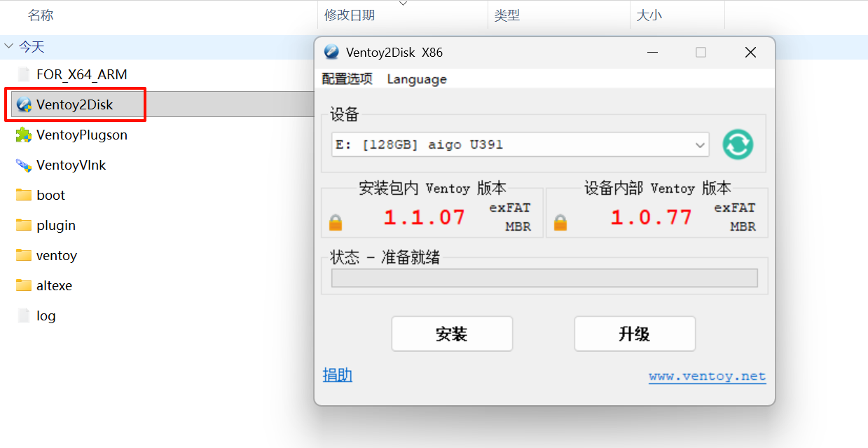Open the www.ventoy.net link
868x448 pixels.
707,376
